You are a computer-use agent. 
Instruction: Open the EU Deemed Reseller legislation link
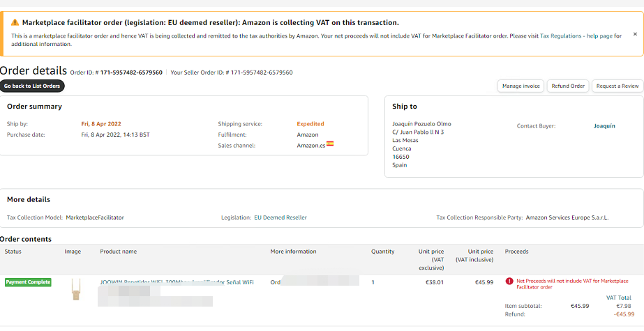tap(280, 217)
